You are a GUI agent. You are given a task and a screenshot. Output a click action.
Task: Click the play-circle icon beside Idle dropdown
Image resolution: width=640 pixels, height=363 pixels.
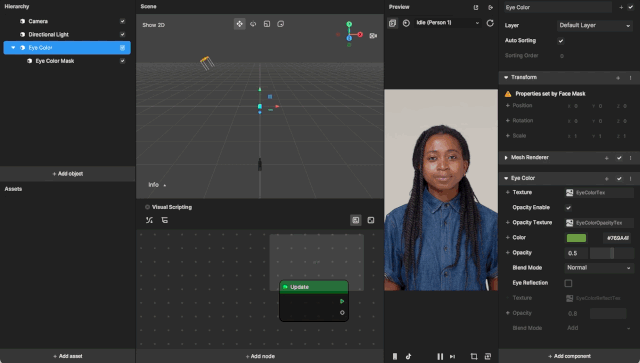coord(406,23)
